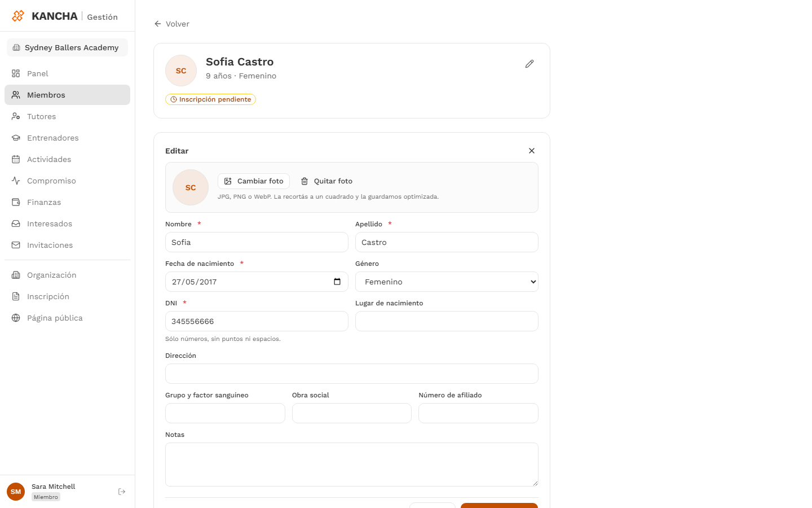This screenshot has width=812, height=508.
Task: Click the Actividades calendar icon
Action: (x=16, y=159)
